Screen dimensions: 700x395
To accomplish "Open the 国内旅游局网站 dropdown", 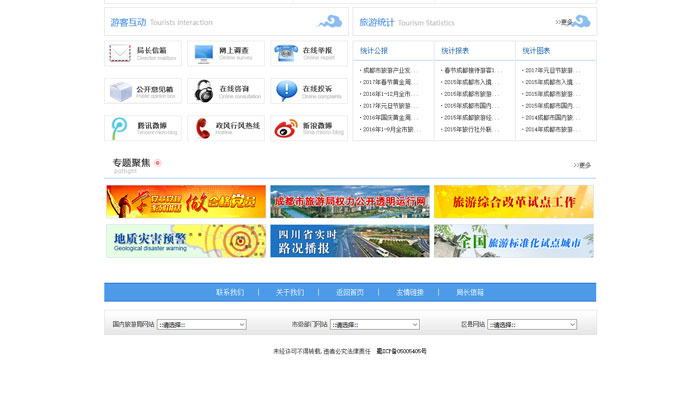I will [x=202, y=324].
